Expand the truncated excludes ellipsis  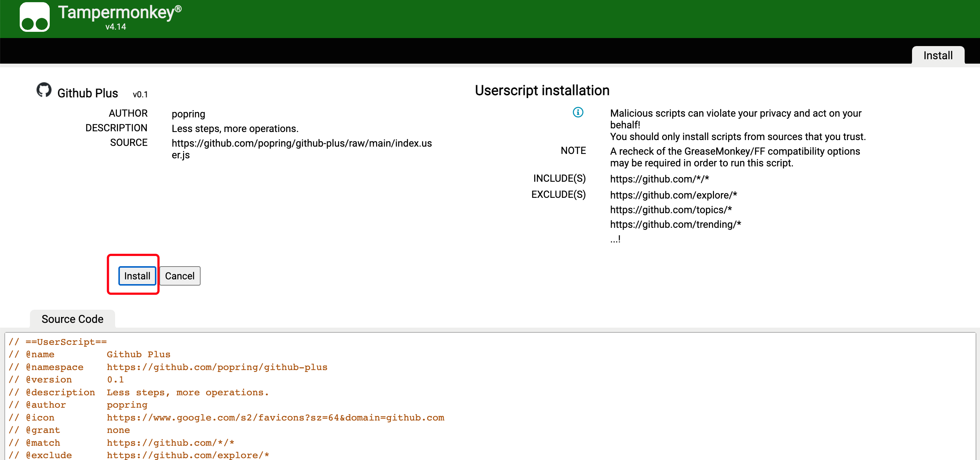coord(615,239)
